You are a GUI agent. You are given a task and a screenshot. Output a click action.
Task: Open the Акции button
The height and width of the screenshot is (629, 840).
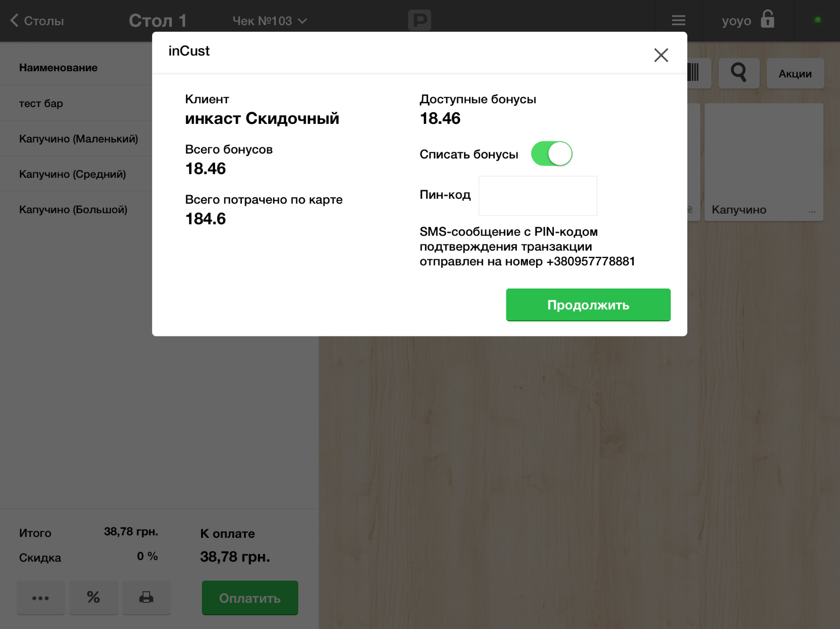[x=795, y=74]
